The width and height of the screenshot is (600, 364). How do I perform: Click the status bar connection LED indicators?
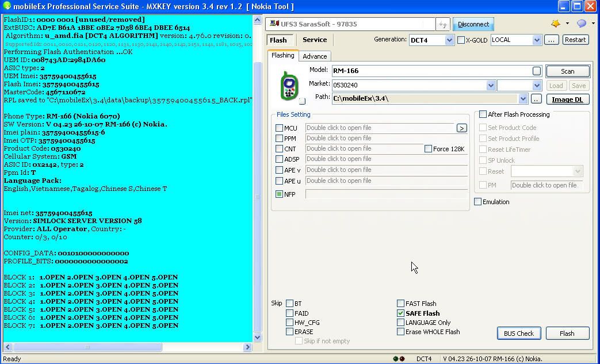tap(399, 359)
